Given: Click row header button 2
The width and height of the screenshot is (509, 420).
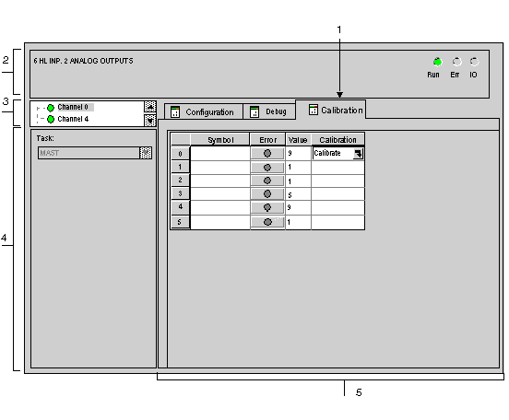Looking at the screenshot, I should (180, 181).
